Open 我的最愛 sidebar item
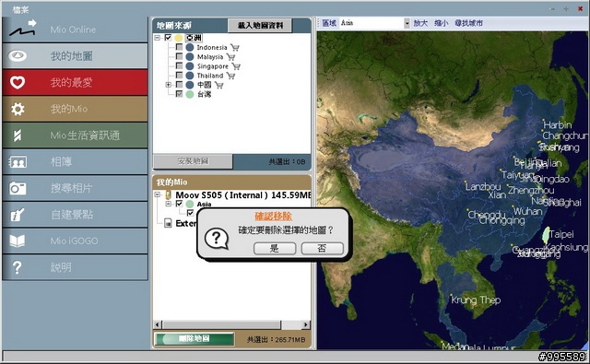 tap(75, 82)
